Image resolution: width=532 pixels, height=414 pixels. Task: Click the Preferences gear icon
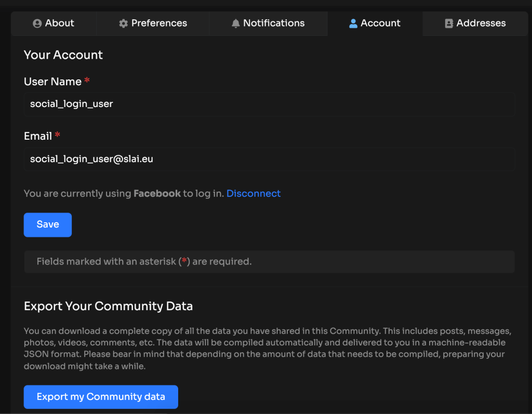tap(124, 23)
